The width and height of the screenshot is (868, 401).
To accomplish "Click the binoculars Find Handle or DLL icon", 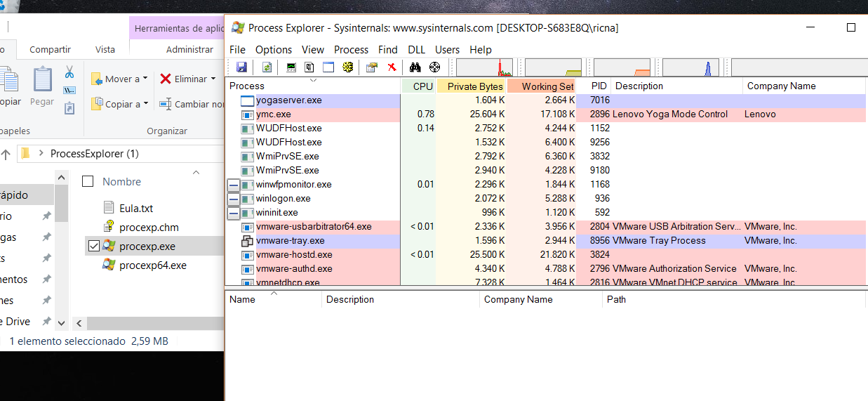I will click(415, 67).
